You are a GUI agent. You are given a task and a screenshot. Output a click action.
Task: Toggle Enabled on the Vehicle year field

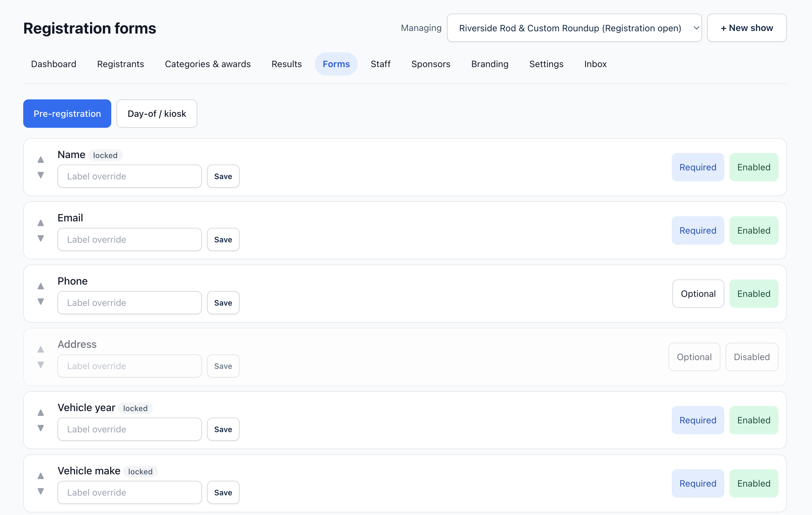click(754, 420)
